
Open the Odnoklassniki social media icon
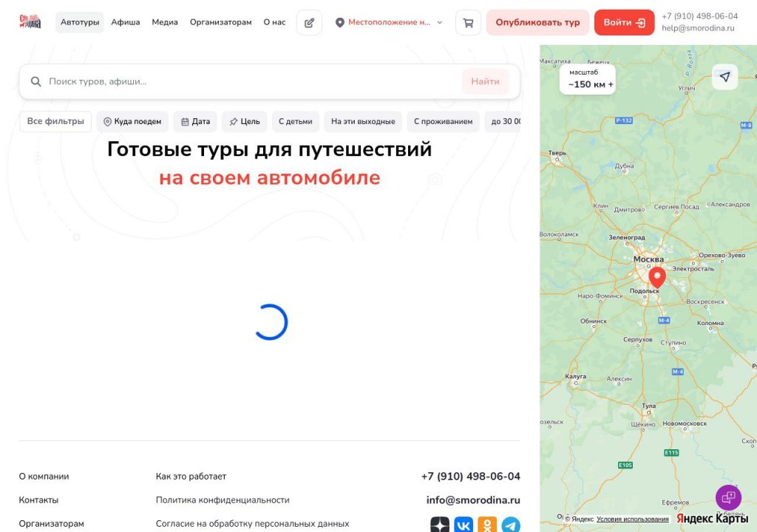[x=487, y=525]
